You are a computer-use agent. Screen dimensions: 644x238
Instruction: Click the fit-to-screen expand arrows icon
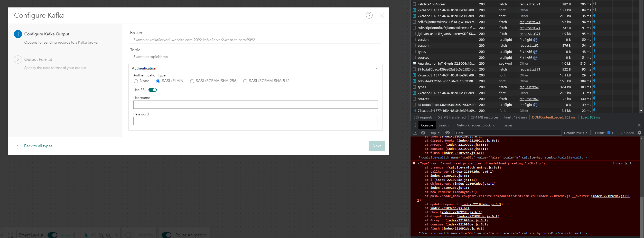click(10, 235)
